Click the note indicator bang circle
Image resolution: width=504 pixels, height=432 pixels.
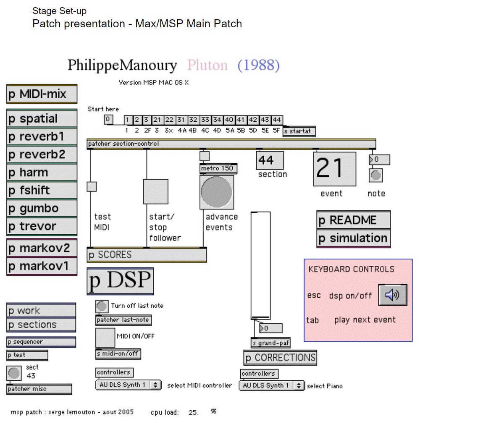(375, 176)
